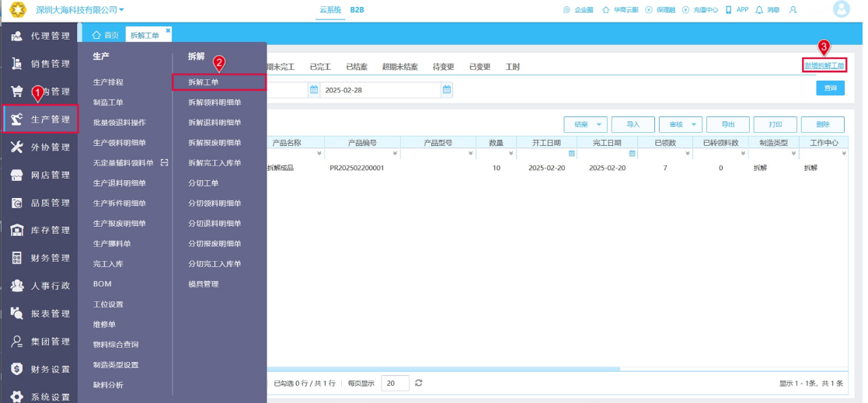Open filter dropdown under 工作中心 column
Viewport: 868px width, 403px height.
(842, 153)
